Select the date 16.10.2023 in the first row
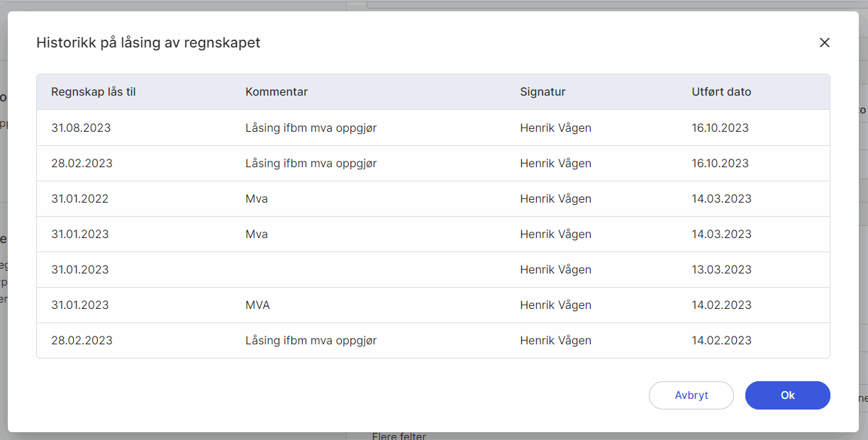This screenshot has height=440, width=868. [720, 128]
